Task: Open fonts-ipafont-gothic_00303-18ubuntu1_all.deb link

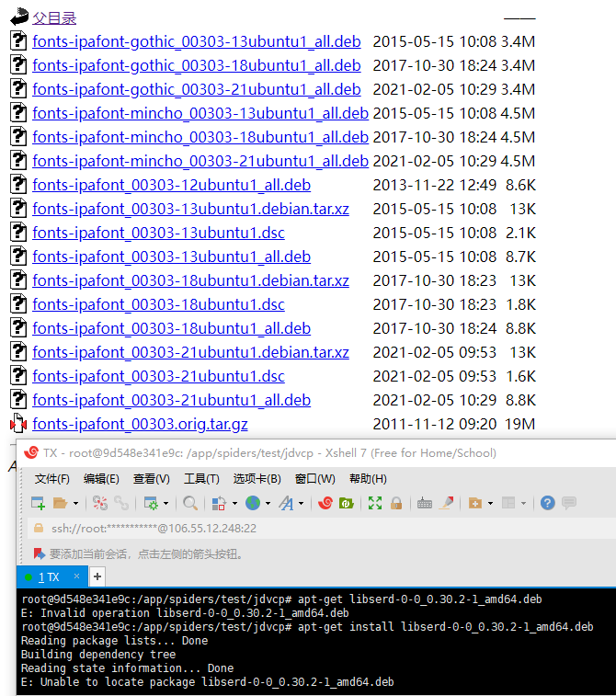Action: click(196, 65)
